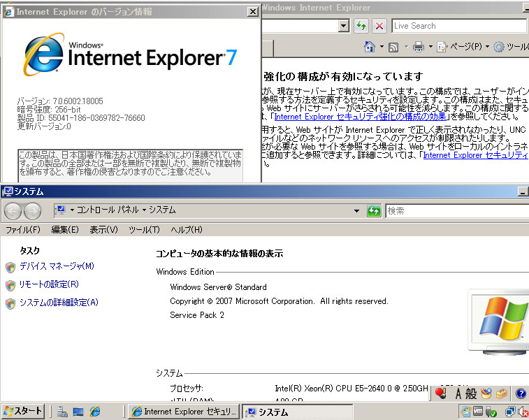The image size is (529, 420).
Task: Click the 暗号強度: 256-bit text
Action: [x=49, y=109]
